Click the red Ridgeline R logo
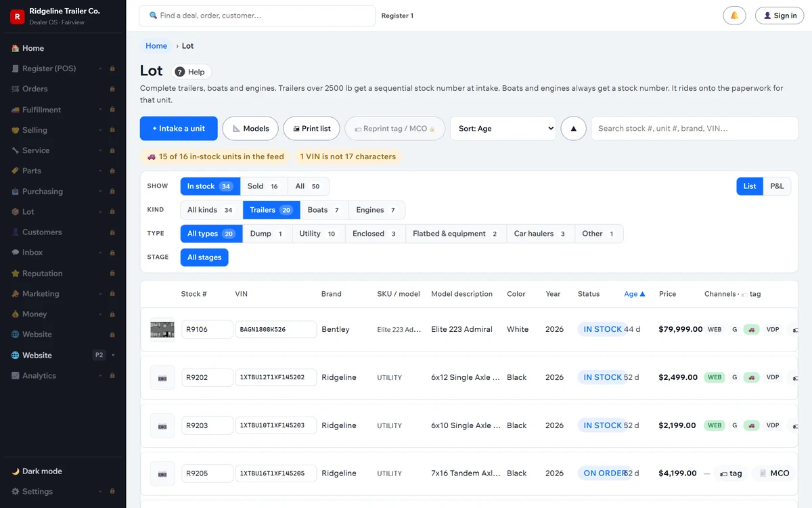The height and width of the screenshot is (508, 812). pyautogui.click(x=17, y=16)
